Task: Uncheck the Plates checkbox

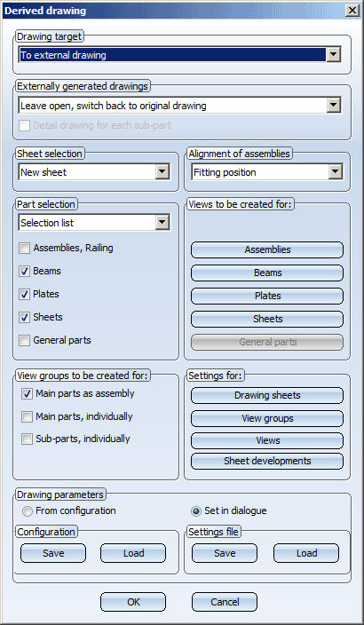Action: click(x=25, y=295)
